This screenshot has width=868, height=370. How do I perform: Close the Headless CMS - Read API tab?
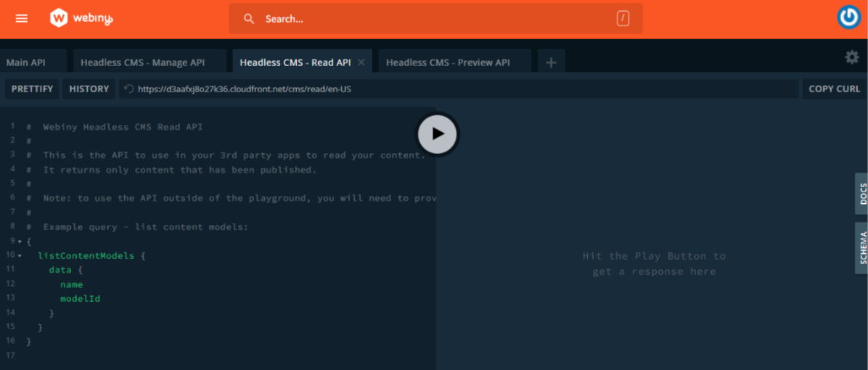pos(361,62)
